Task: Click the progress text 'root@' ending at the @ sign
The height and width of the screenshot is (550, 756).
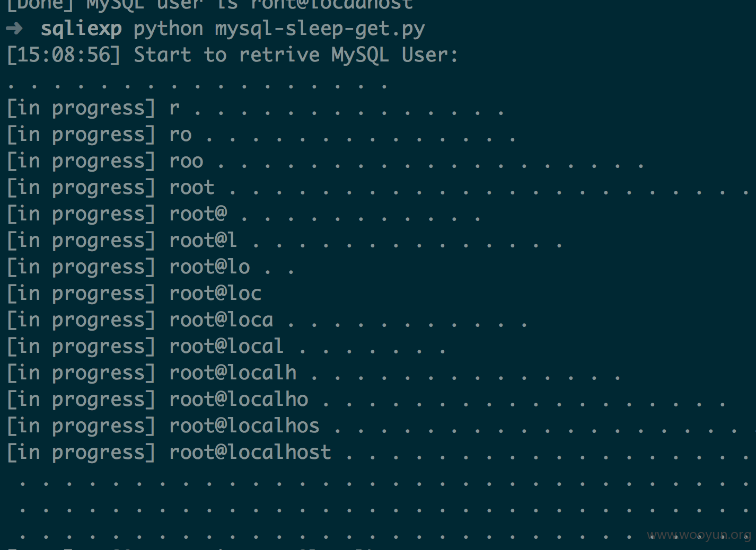Action: point(198,214)
